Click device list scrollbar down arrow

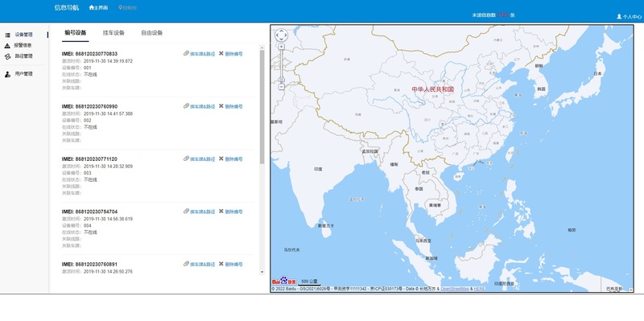[x=262, y=272]
